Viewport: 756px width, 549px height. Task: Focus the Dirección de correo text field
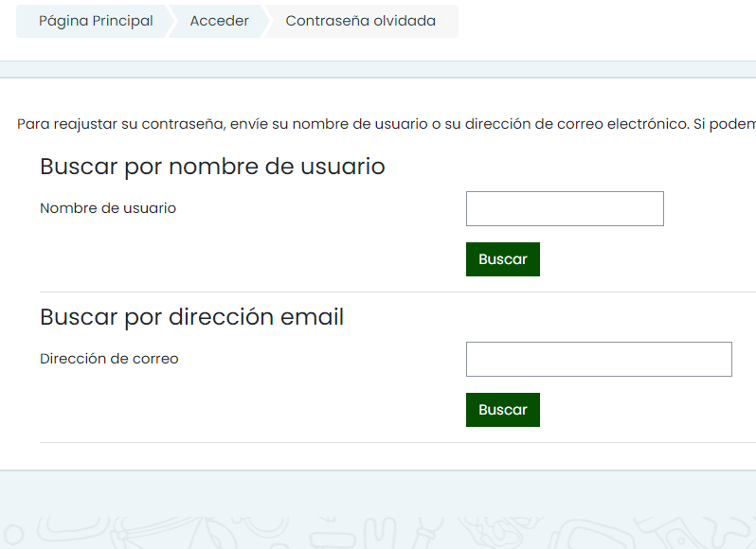point(599,360)
